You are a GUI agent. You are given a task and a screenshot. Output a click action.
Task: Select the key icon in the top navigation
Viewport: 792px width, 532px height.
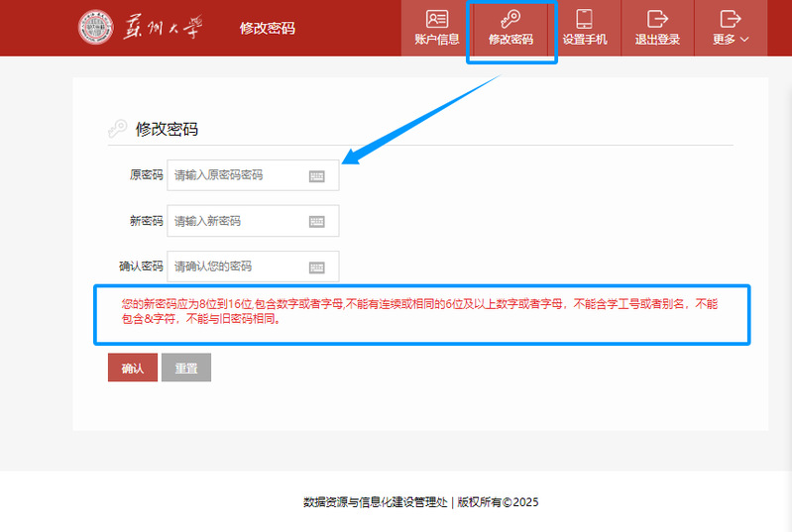pyautogui.click(x=510, y=19)
